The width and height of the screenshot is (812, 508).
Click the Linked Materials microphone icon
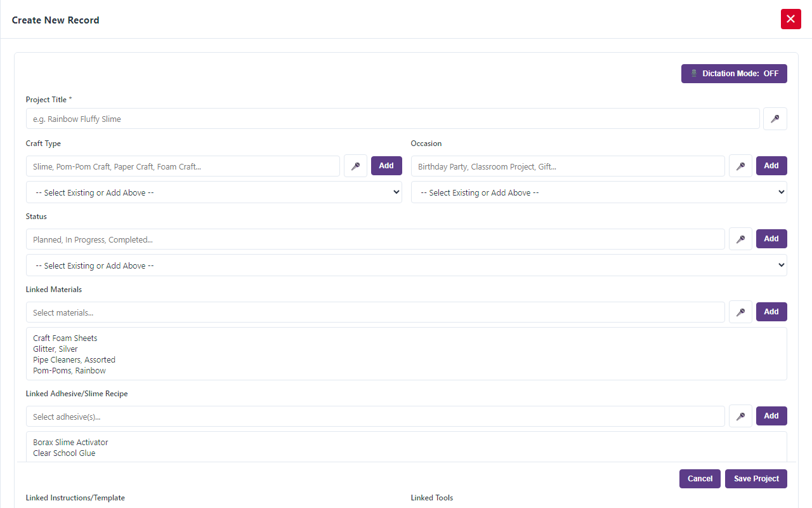740,312
